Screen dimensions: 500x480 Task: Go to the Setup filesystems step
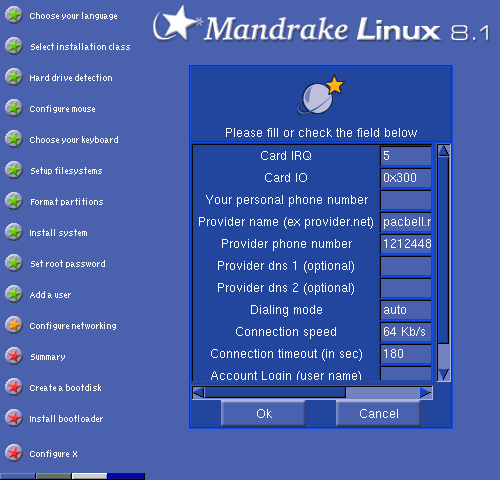point(66,171)
